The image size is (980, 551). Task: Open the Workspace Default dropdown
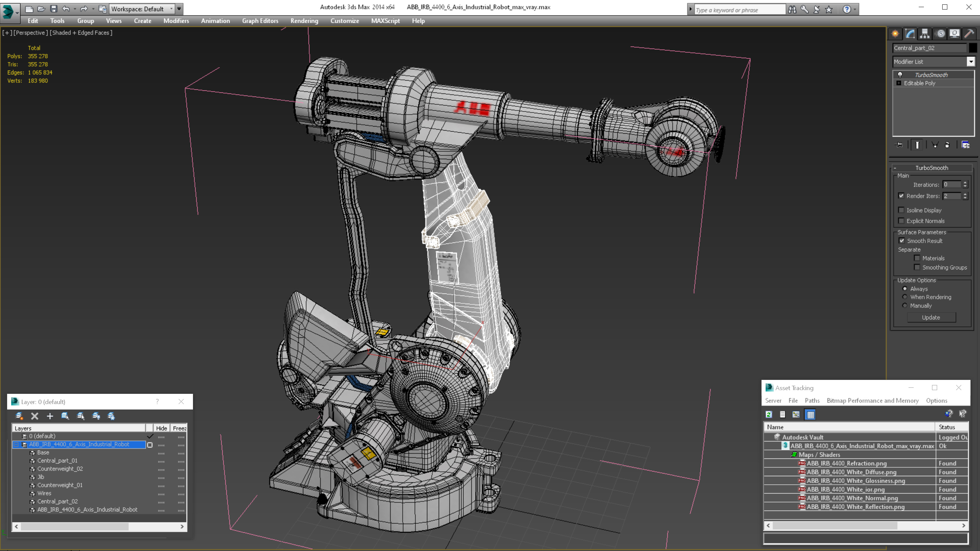click(171, 9)
